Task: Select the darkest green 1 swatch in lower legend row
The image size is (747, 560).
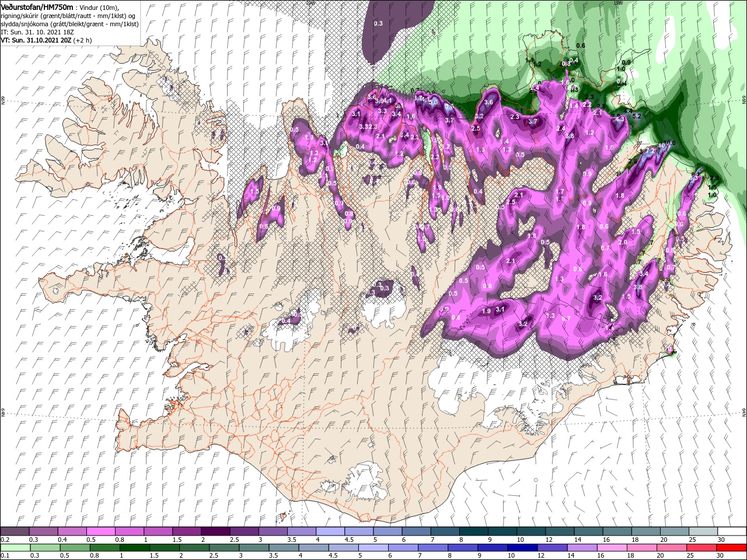Action: (135, 548)
